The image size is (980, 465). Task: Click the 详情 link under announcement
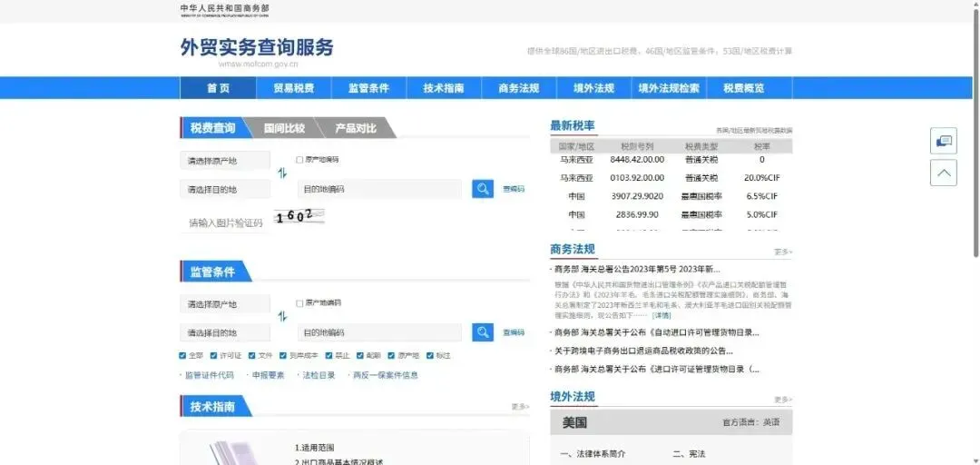pos(661,315)
